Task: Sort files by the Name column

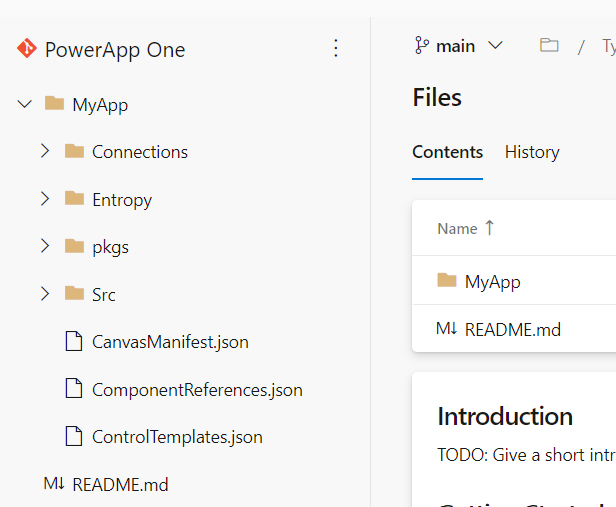Action: pyautogui.click(x=457, y=229)
